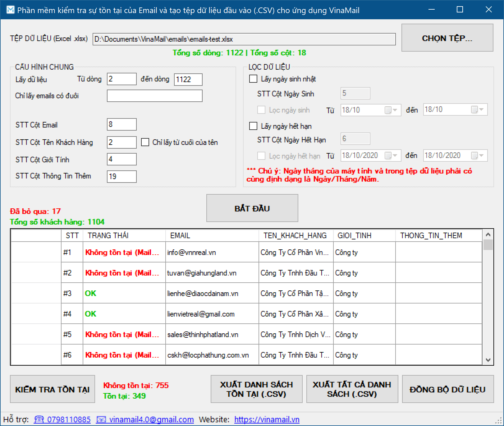Open the dropdown on the expiry start date picker
Screen dimensions: 504x426
[395, 155]
